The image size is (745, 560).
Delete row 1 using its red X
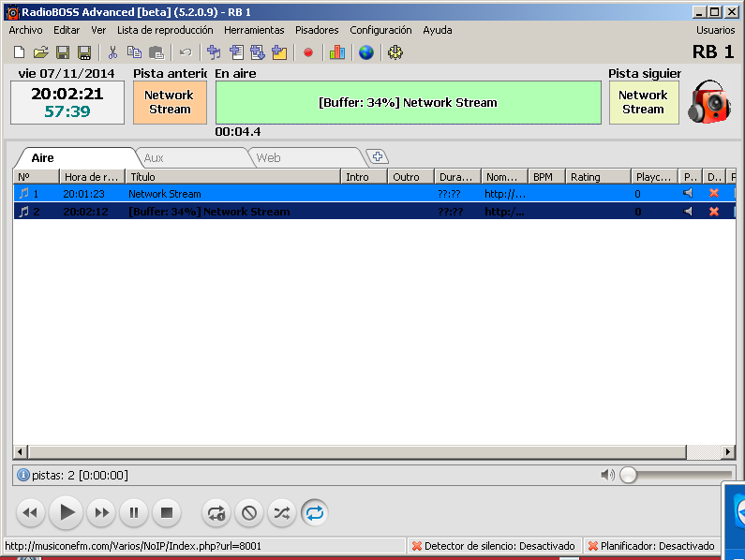coord(714,193)
